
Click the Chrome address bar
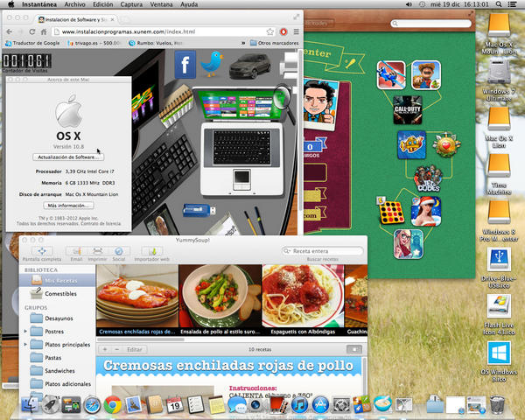[164, 31]
